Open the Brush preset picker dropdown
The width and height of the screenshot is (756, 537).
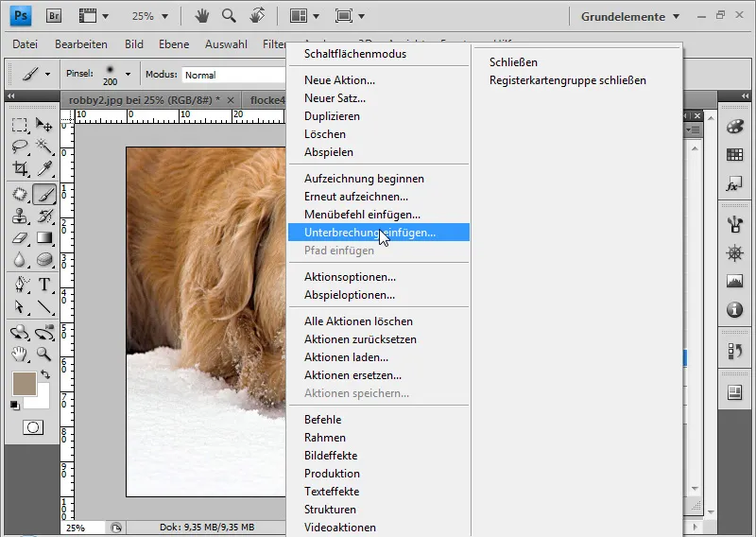[128, 75]
